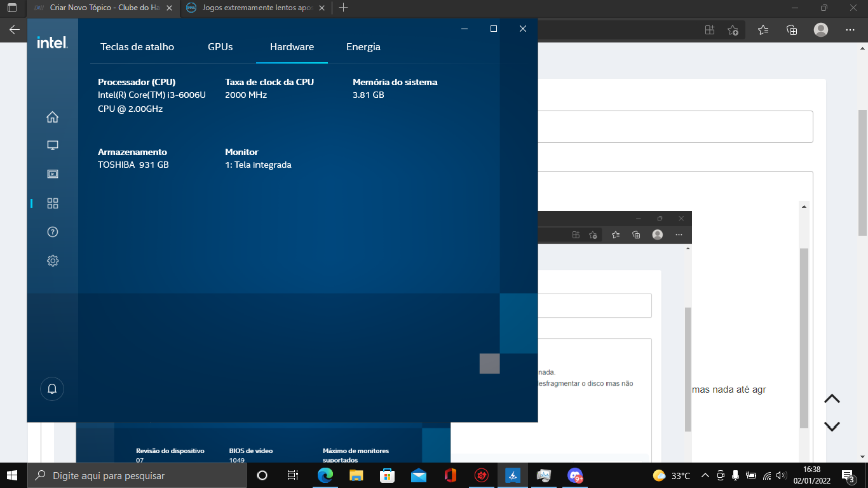Select the Hardware tab
Image resolution: width=868 pixels, height=488 pixels.
[x=292, y=47]
